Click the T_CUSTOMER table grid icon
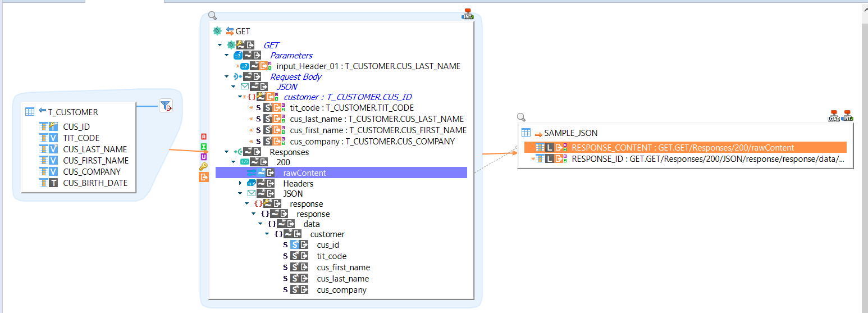This screenshot has height=313, width=868. pyautogui.click(x=30, y=112)
